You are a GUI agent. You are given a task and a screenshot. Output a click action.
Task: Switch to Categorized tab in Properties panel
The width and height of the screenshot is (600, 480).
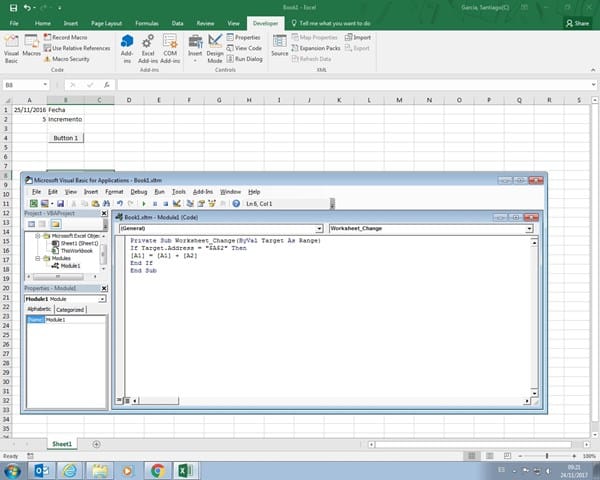point(69,310)
